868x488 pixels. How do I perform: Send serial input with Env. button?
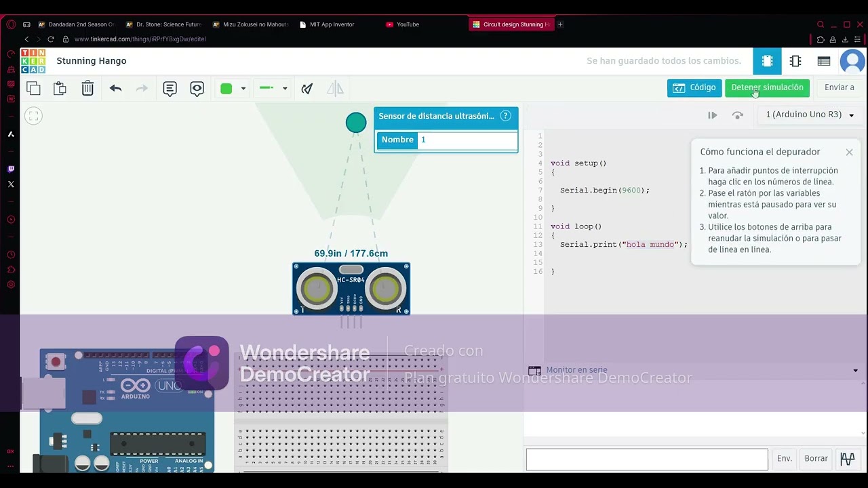[785, 459]
